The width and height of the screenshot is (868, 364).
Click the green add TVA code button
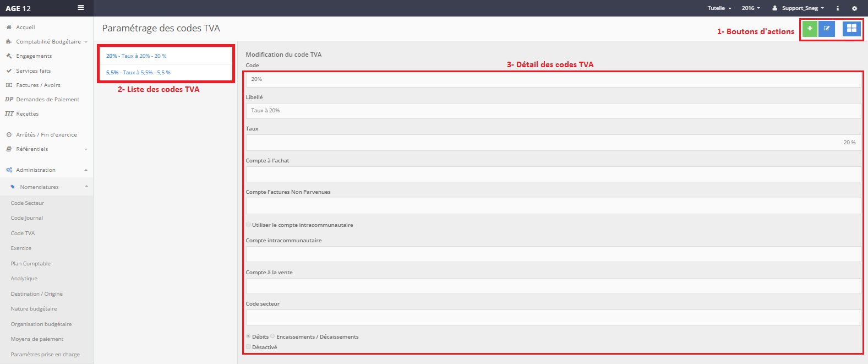click(x=810, y=29)
